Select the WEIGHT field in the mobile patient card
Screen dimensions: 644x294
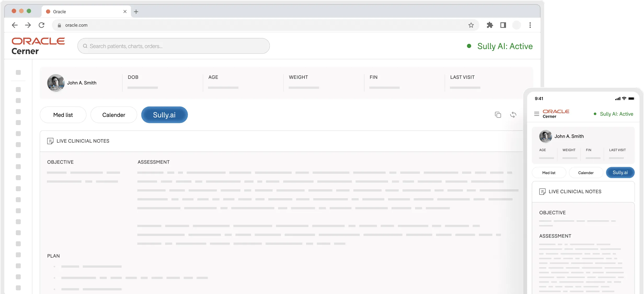(569, 154)
